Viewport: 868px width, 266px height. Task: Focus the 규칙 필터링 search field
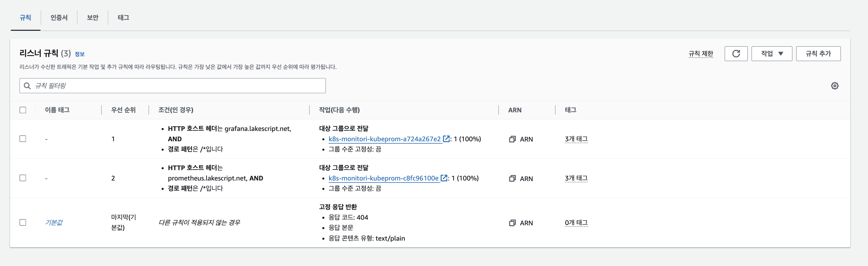coord(173,86)
